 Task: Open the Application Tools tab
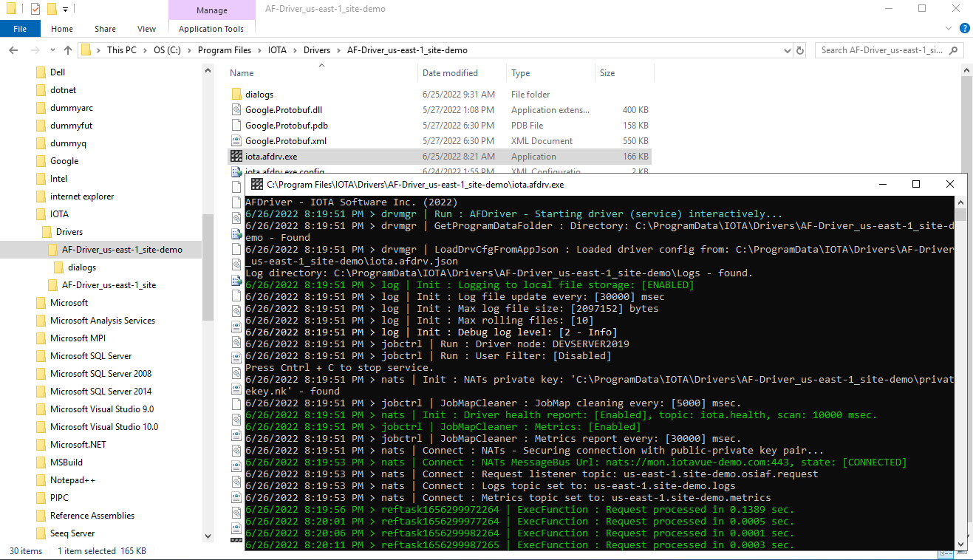pyautogui.click(x=211, y=29)
